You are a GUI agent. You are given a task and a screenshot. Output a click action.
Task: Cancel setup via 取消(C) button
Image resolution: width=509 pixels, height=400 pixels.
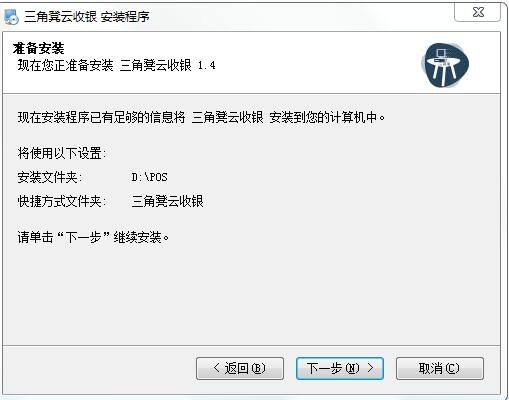coord(440,368)
